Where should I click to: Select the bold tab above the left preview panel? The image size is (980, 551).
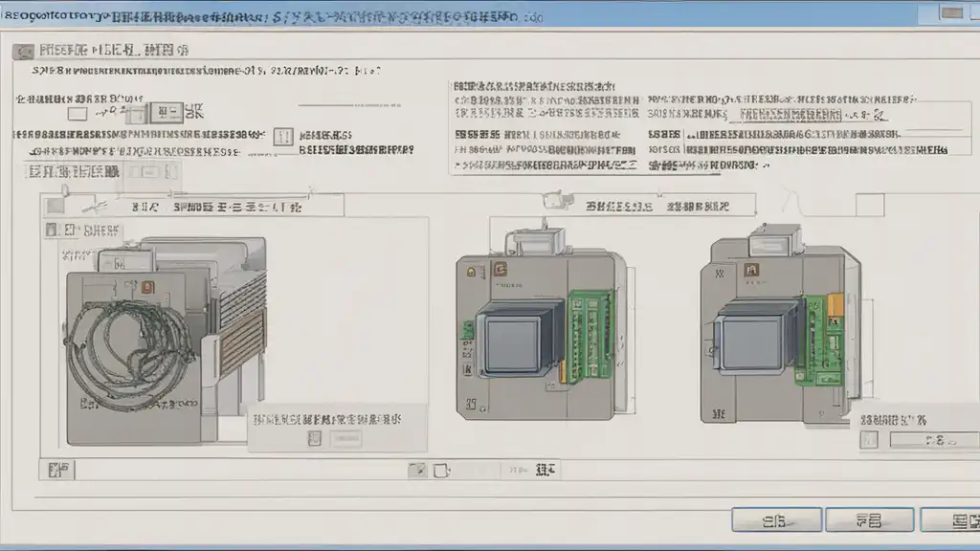click(x=73, y=171)
